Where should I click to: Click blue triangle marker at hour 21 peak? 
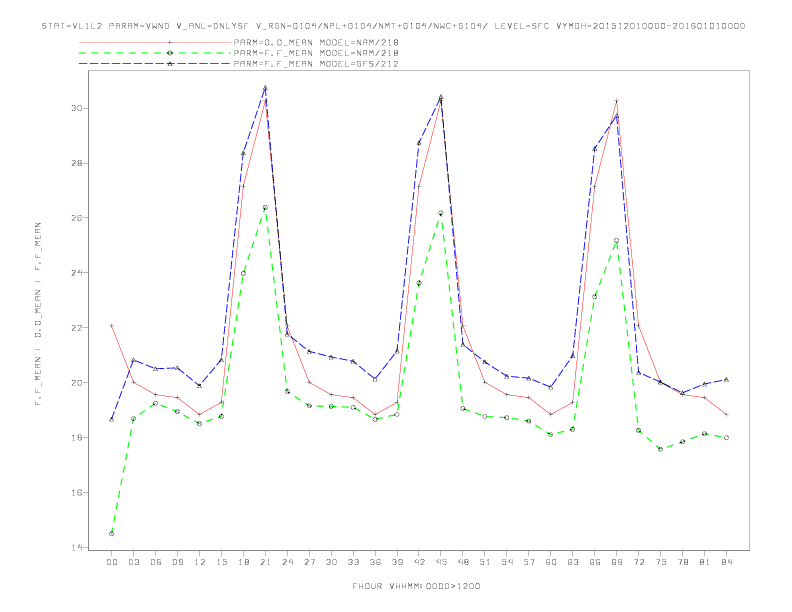pos(265,88)
